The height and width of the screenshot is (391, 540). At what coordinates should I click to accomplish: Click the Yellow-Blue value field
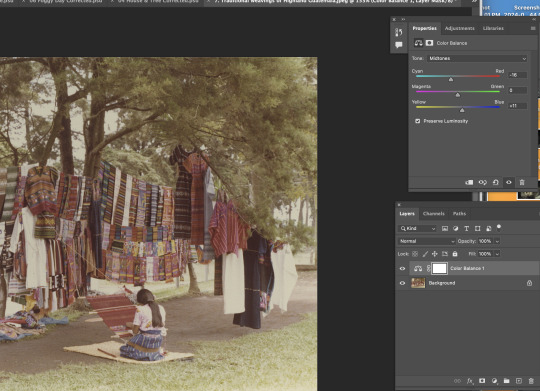pyautogui.click(x=517, y=106)
